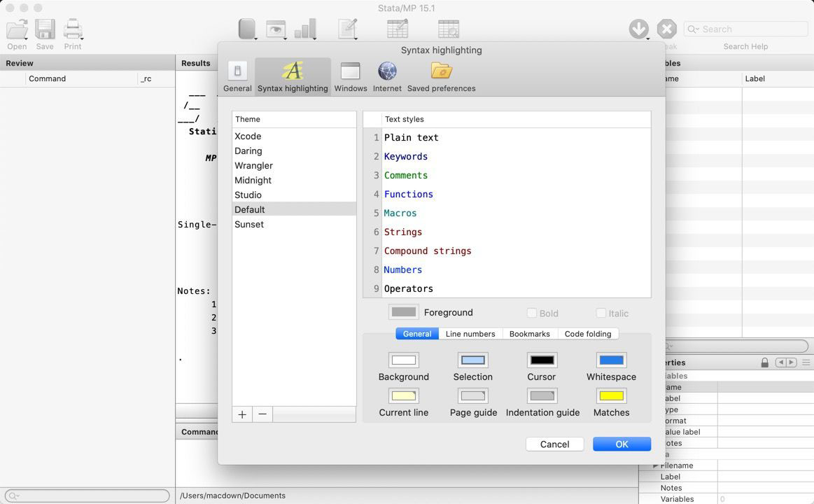
Task: Click the Command column header in Review
Action: click(81, 78)
